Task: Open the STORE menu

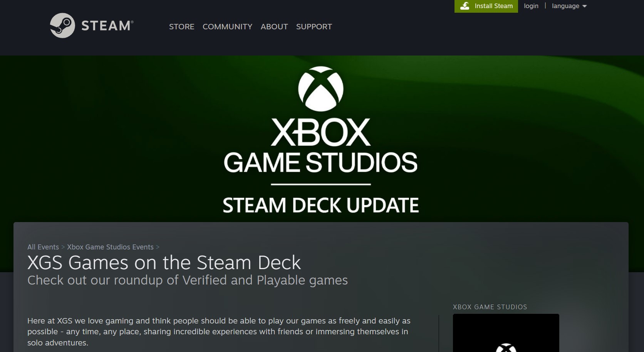Action: 182,27
